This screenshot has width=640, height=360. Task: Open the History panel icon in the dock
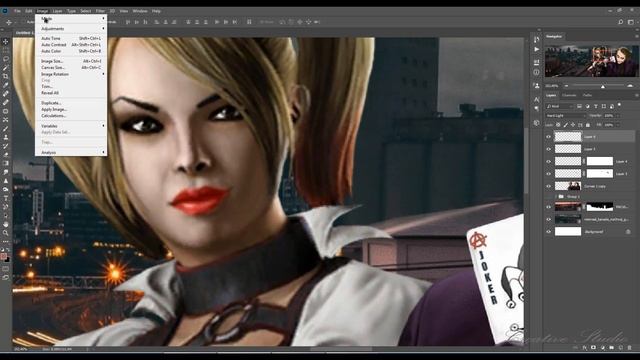536,40
